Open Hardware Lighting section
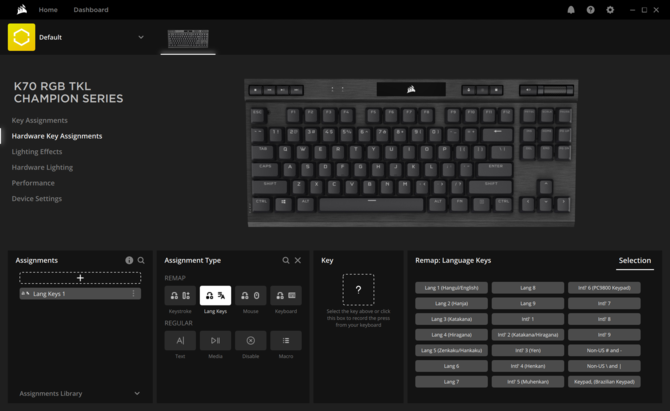Screen dimensions: 670x411 tap(42, 167)
